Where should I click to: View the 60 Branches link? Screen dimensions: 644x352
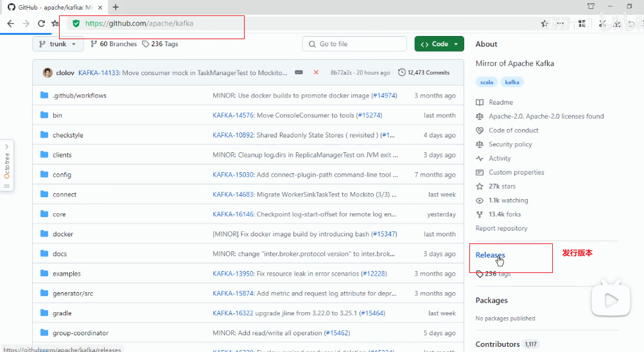tap(114, 44)
